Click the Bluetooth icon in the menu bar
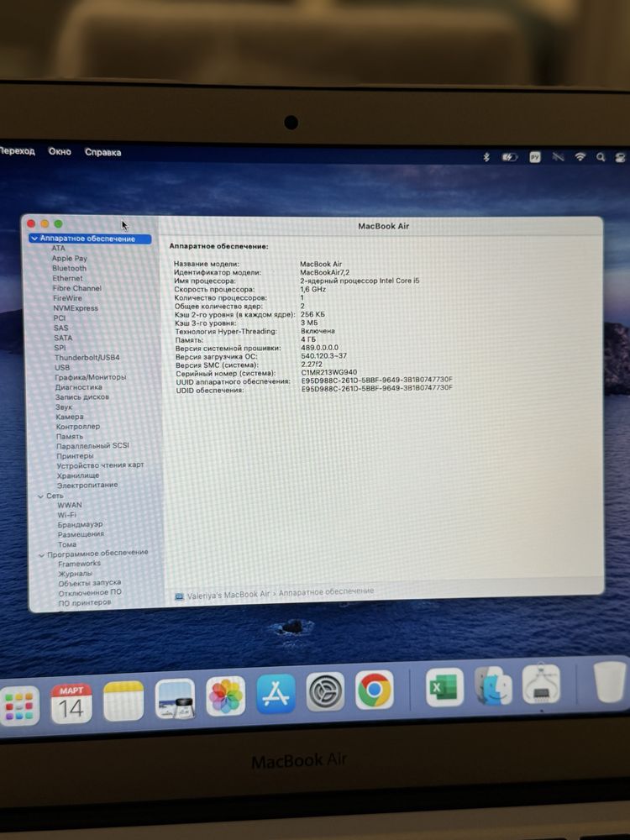The image size is (630, 840). pyautogui.click(x=486, y=157)
